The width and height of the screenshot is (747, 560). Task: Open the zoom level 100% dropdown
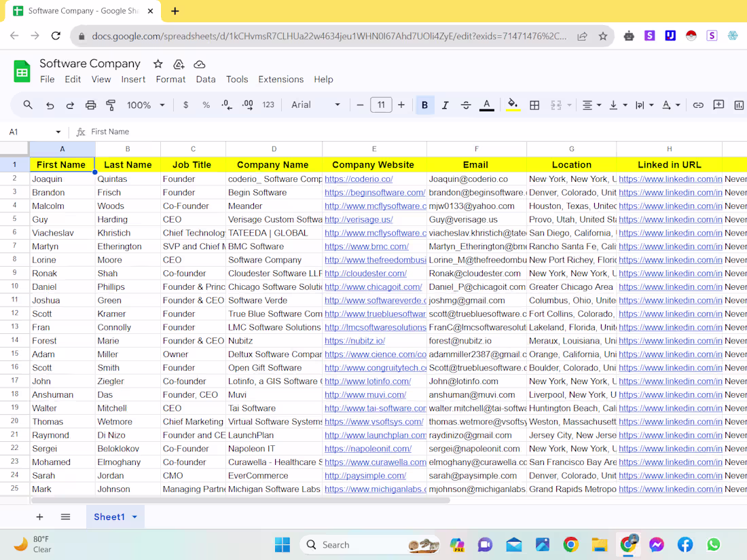(x=145, y=105)
